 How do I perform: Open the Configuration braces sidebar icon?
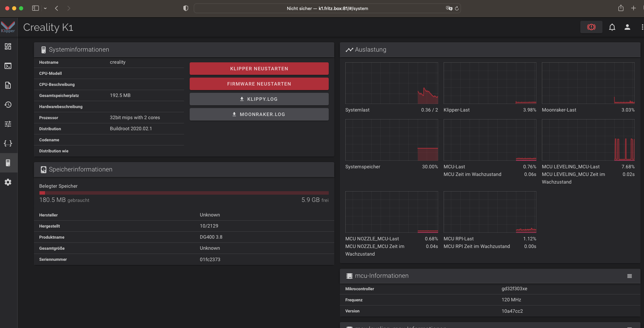[x=8, y=143]
